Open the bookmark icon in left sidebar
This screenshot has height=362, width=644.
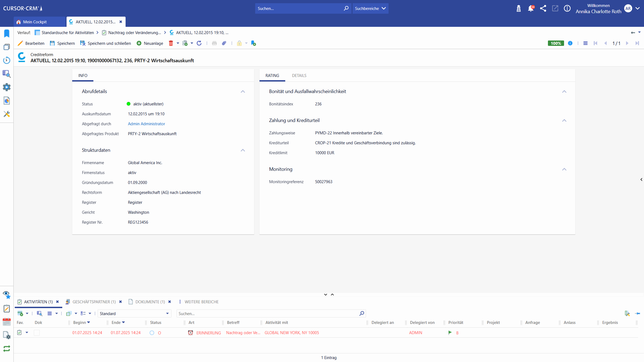point(7,34)
